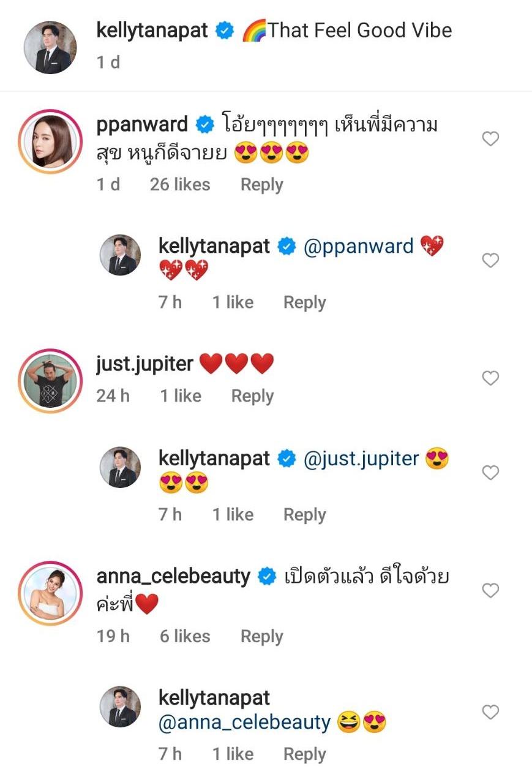532x780 pixels.
Task: Open anna_celebeauty's story avatar
Action: pyautogui.click(x=50, y=592)
